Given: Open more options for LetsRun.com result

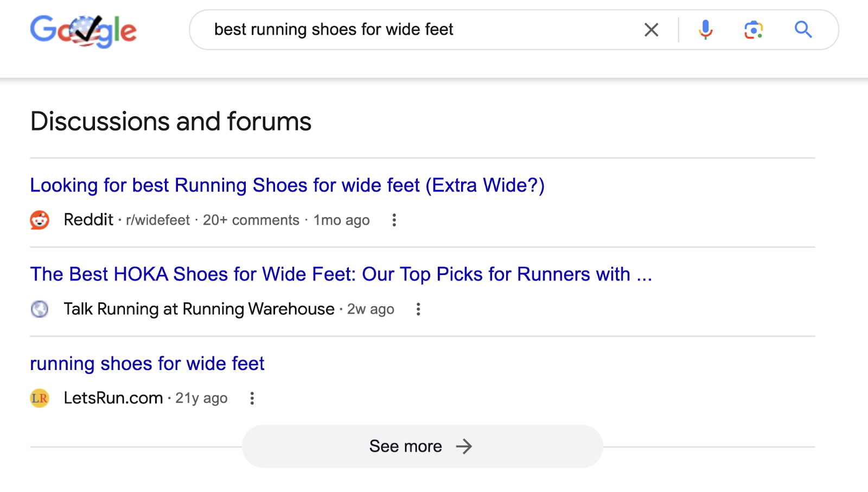Looking at the screenshot, I should click(252, 398).
